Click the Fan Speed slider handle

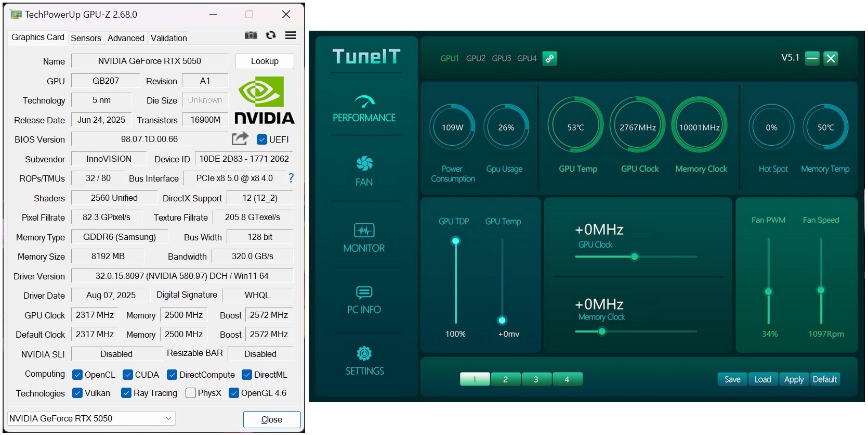pyautogui.click(x=821, y=290)
